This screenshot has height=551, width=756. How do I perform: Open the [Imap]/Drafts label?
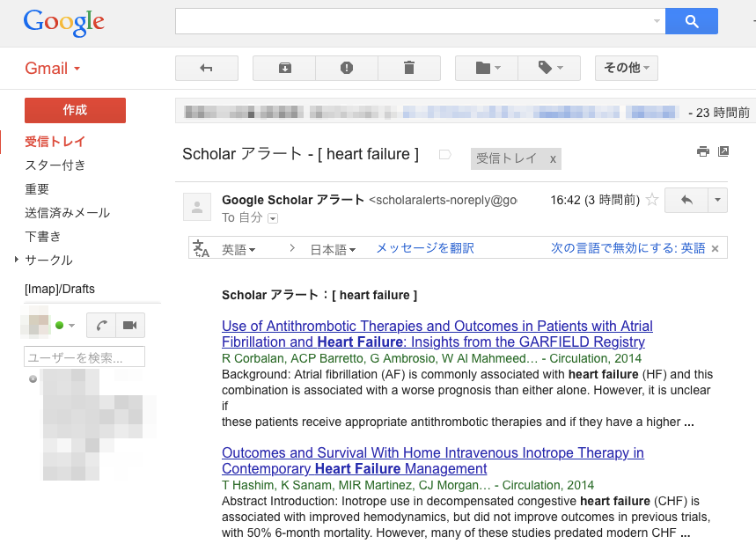60,289
